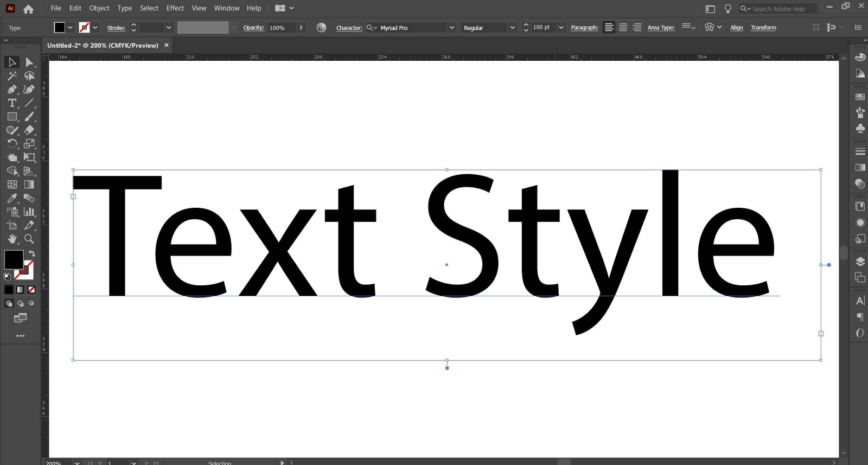This screenshot has width=868, height=465.
Task: Select the Zoom tool
Action: (29, 239)
